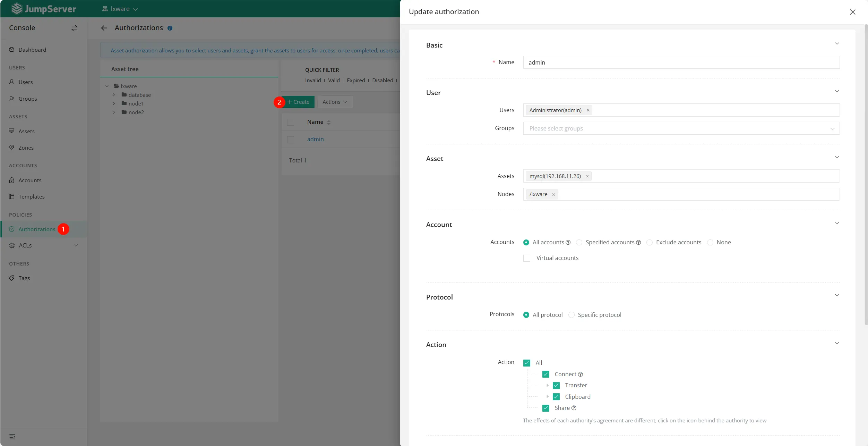The image size is (868, 446).
Task: Select the All protocol radio
Action: [x=526, y=315]
